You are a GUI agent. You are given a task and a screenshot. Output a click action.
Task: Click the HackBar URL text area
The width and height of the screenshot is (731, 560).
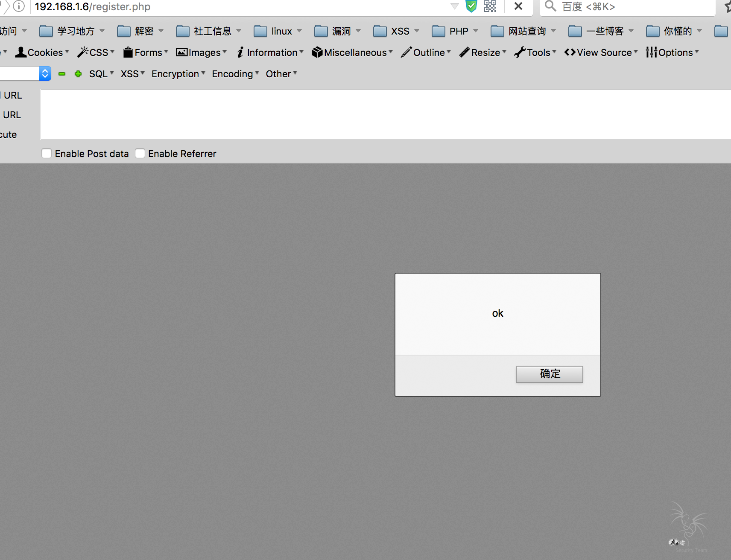[384, 114]
